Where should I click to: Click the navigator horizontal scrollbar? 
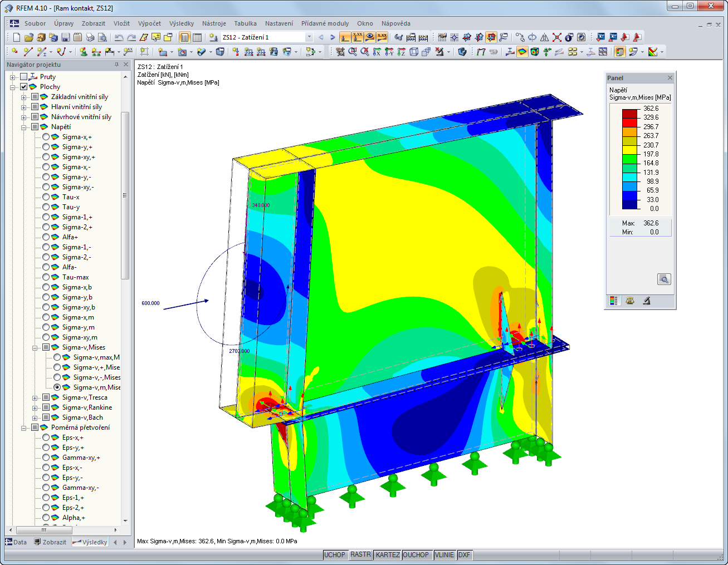[45, 531]
